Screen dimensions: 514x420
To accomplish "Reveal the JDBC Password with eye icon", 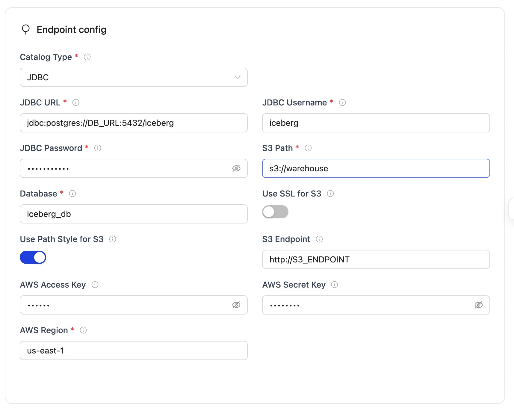I will (x=236, y=168).
